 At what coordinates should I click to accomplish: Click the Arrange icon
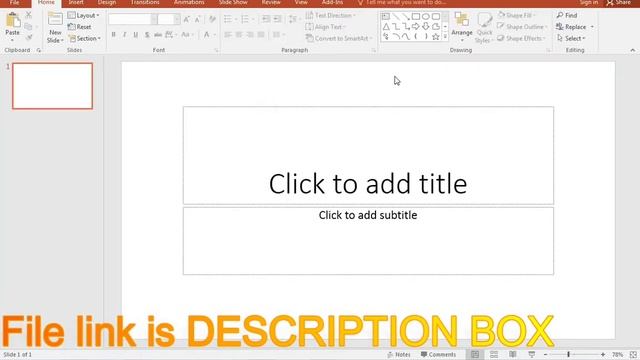pos(462,20)
